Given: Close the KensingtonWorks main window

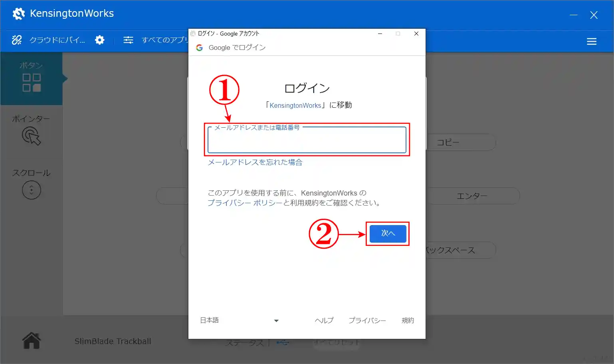Looking at the screenshot, I should tap(594, 15).
